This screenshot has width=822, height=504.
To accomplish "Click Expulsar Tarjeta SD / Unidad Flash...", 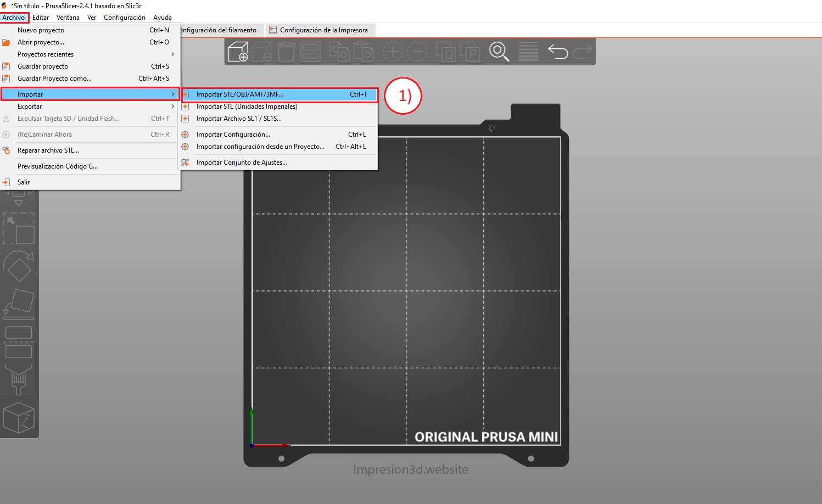I will pos(90,119).
